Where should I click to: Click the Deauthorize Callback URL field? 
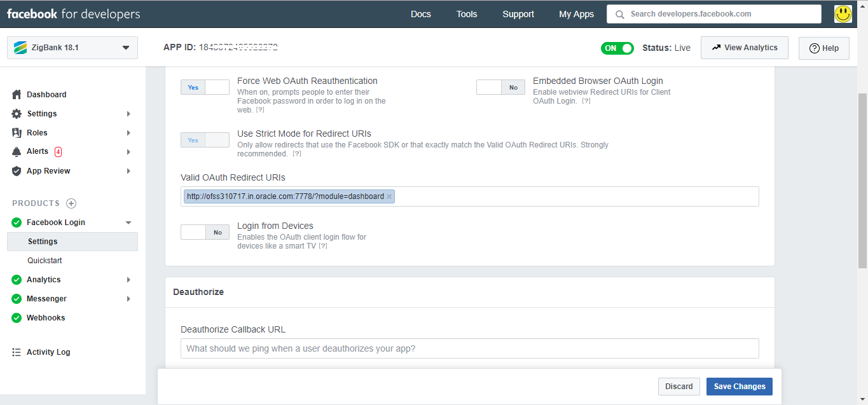click(x=470, y=348)
